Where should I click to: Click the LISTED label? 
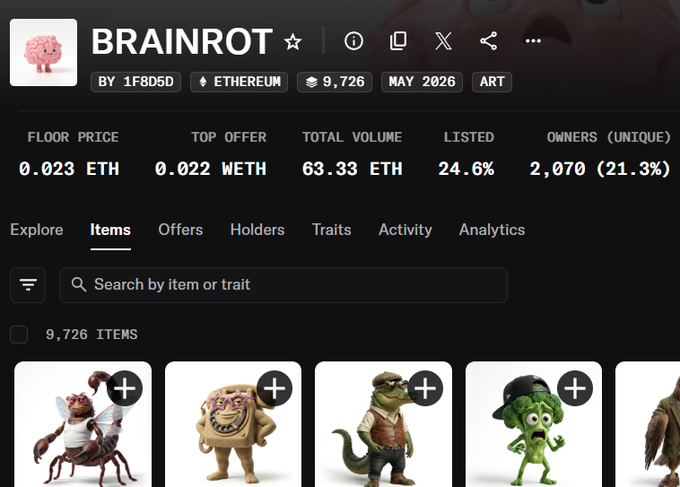click(469, 137)
